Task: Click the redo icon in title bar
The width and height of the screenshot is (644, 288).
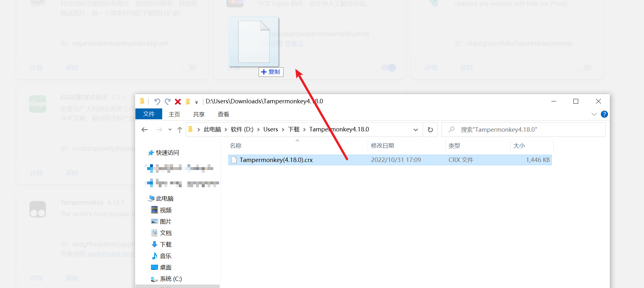Action: 168,101
